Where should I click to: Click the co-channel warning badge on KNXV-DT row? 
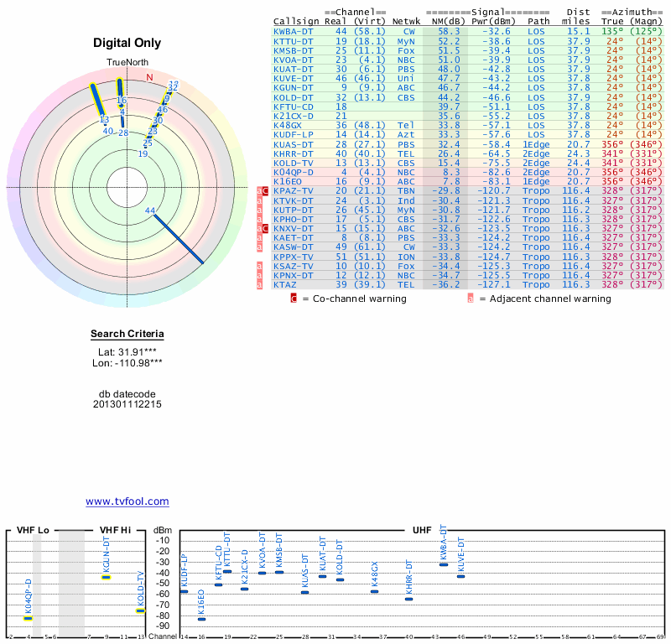(265, 228)
